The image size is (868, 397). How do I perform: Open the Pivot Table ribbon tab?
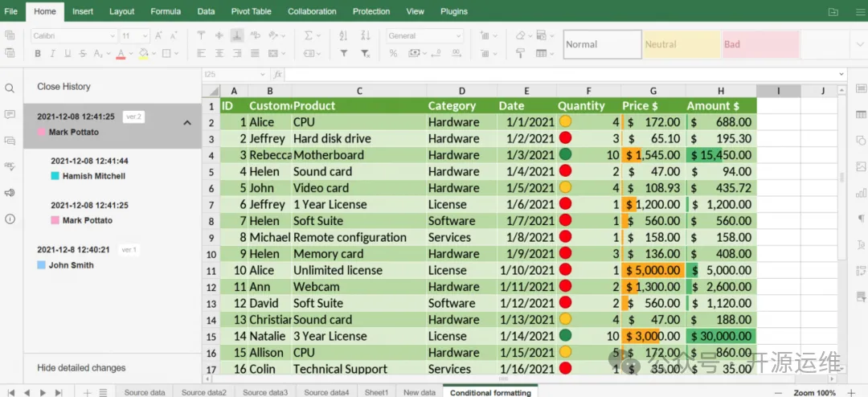point(251,11)
